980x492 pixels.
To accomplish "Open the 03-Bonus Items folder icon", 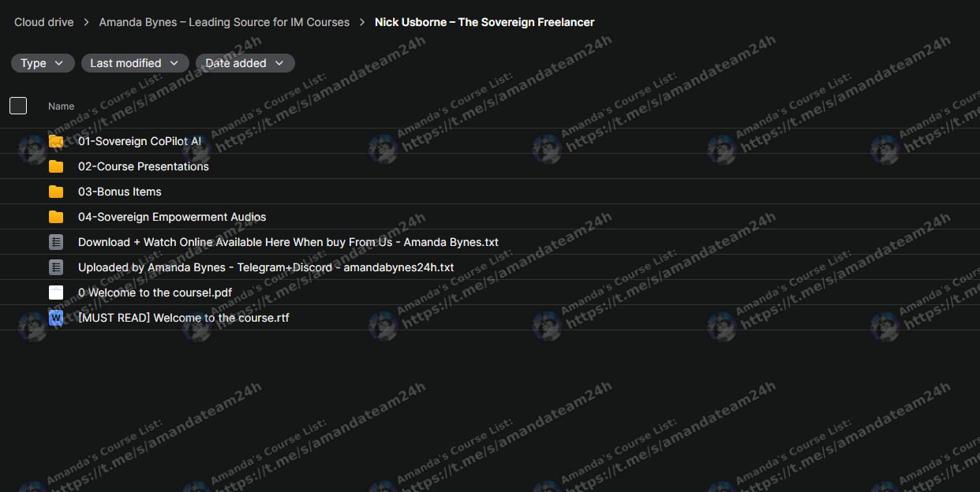I will point(56,192).
